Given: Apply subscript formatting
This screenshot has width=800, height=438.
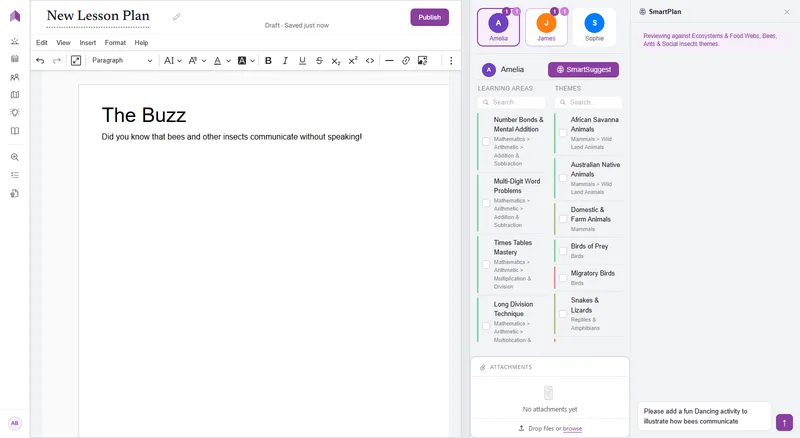Looking at the screenshot, I should (336, 61).
